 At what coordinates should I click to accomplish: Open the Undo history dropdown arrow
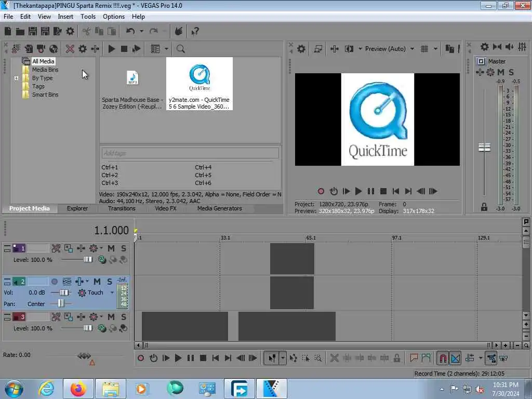141,32
